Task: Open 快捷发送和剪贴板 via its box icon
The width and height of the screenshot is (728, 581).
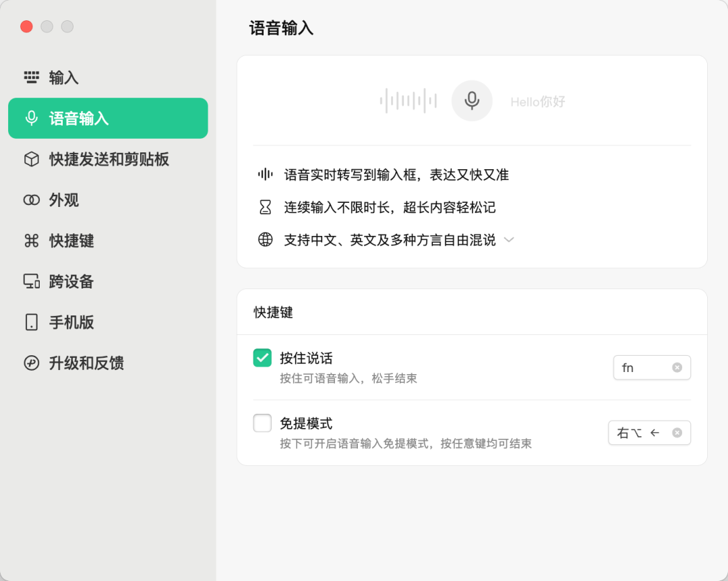Action: point(32,159)
